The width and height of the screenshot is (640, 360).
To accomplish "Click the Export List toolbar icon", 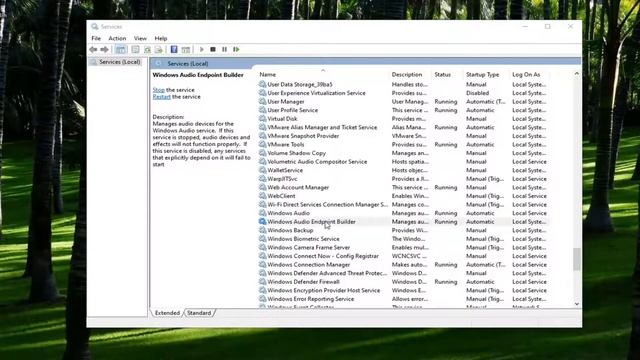I will (158, 49).
